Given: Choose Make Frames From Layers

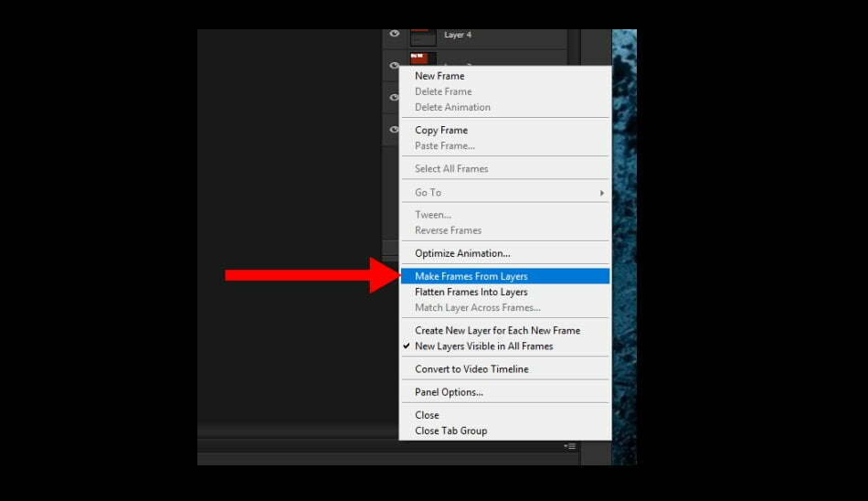Looking at the screenshot, I should click(505, 276).
